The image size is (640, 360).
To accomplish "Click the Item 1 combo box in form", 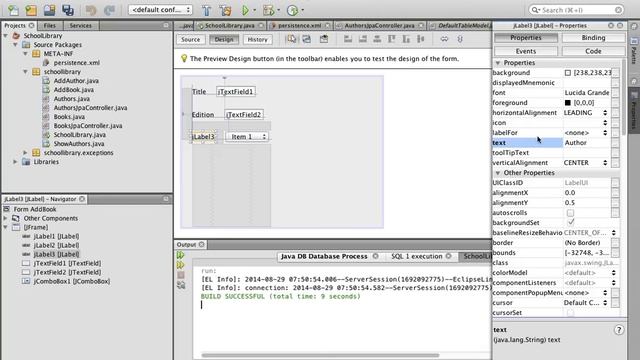I will (x=247, y=137).
